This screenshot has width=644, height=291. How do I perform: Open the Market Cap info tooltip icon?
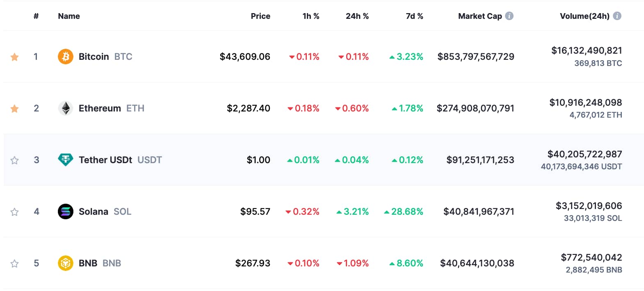[509, 16]
